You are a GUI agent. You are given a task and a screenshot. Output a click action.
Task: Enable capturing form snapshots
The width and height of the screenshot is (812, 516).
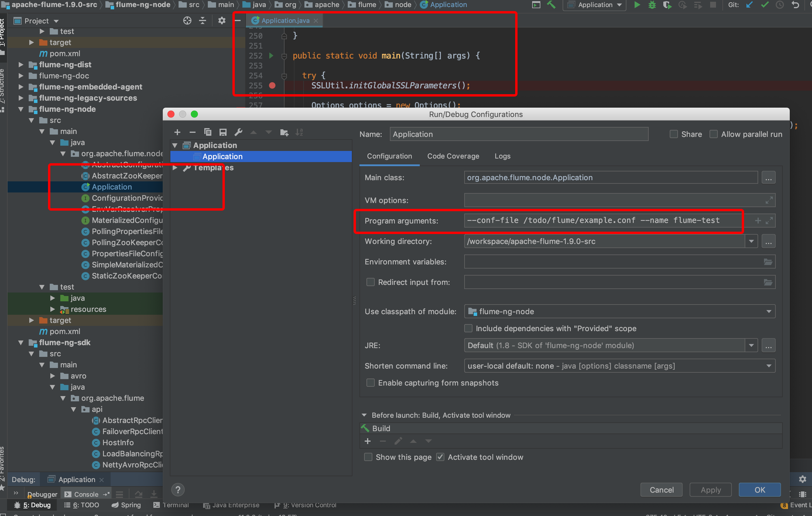(370, 383)
